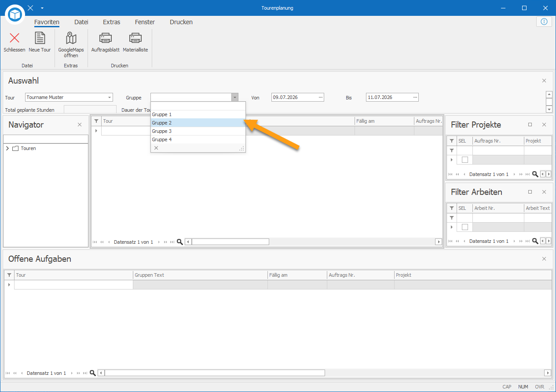
Task: Close the Gruppe dropdown popup with X
Action: [156, 148]
